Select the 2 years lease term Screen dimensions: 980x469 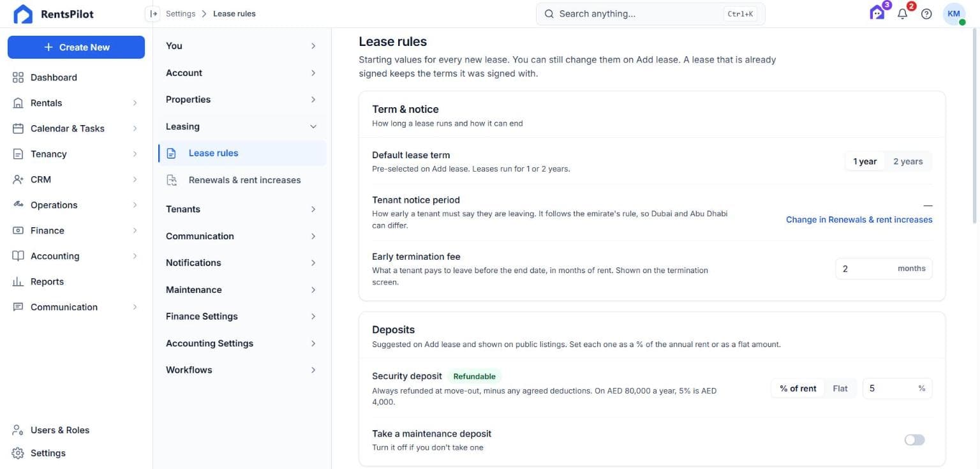pyautogui.click(x=908, y=161)
